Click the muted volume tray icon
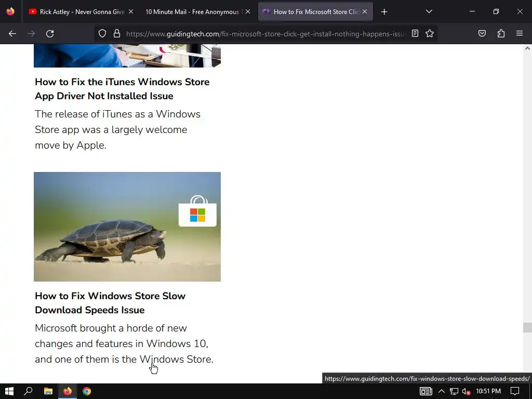The width and height of the screenshot is (532, 399). [x=466, y=392]
